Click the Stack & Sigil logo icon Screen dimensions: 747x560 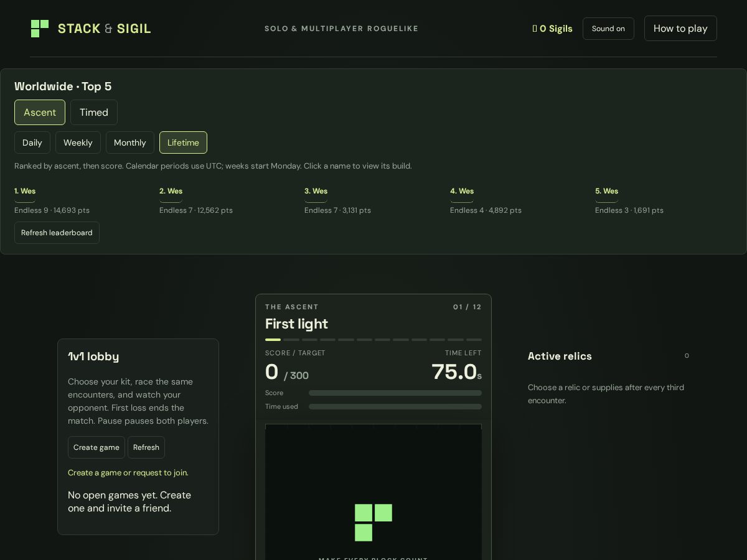click(x=40, y=29)
